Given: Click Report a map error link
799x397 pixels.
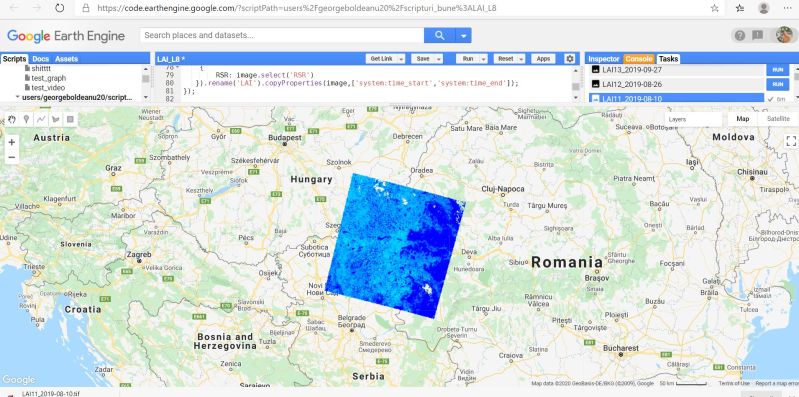Looking at the screenshot, I should 777,383.
